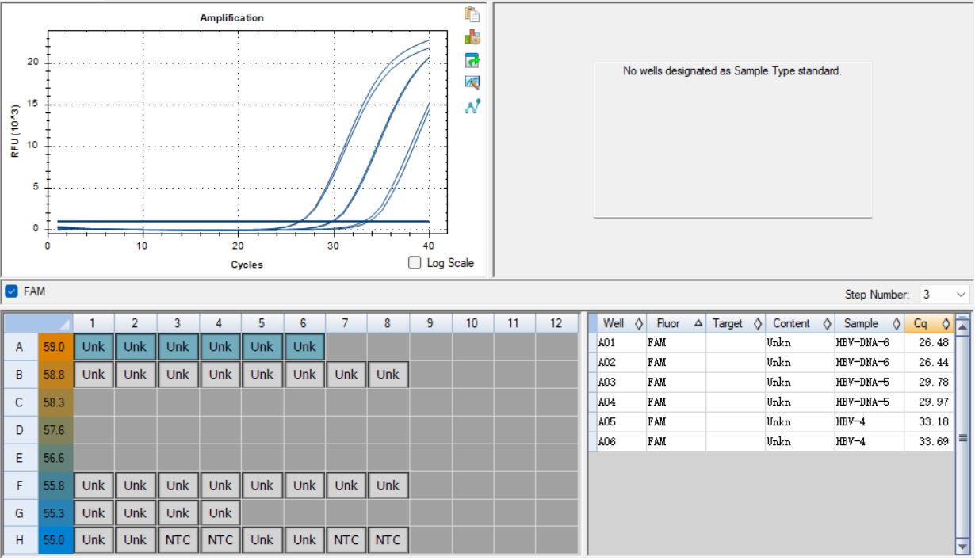Open the chart trace style editor icon
The width and height of the screenshot is (975, 560).
click(x=472, y=82)
